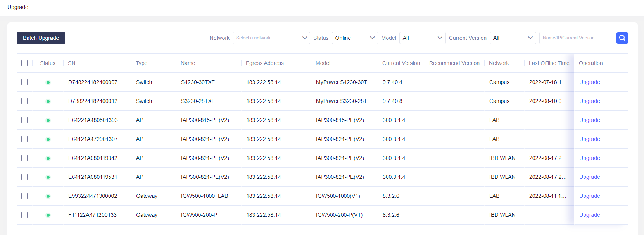
Task: Click last offline time 2022-08-10
Action: click(548, 101)
